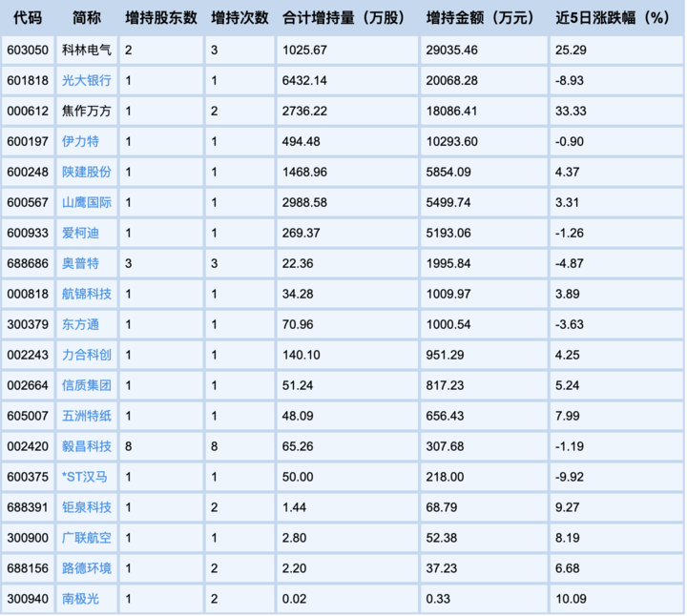Select the 33.33 percent change cell
This screenshot has height=616, width=687.
pos(616,112)
